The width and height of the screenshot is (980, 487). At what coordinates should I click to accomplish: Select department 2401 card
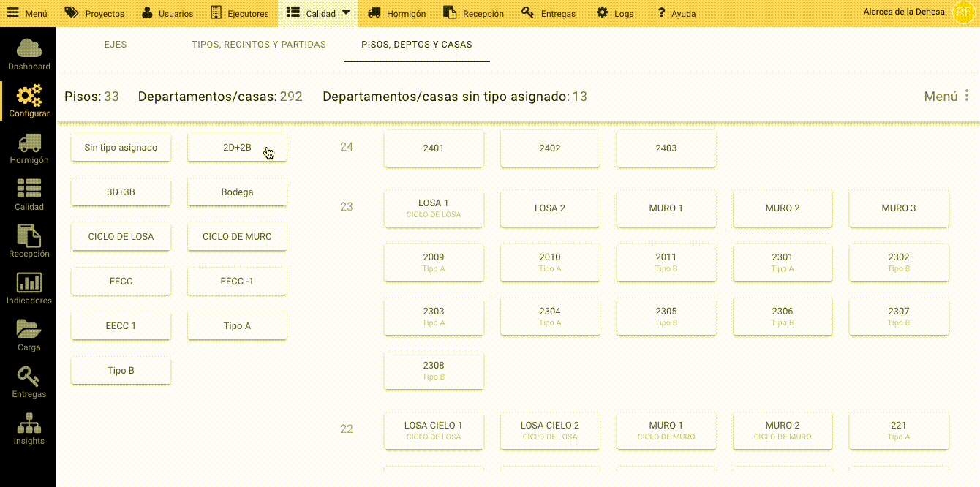[x=434, y=148]
